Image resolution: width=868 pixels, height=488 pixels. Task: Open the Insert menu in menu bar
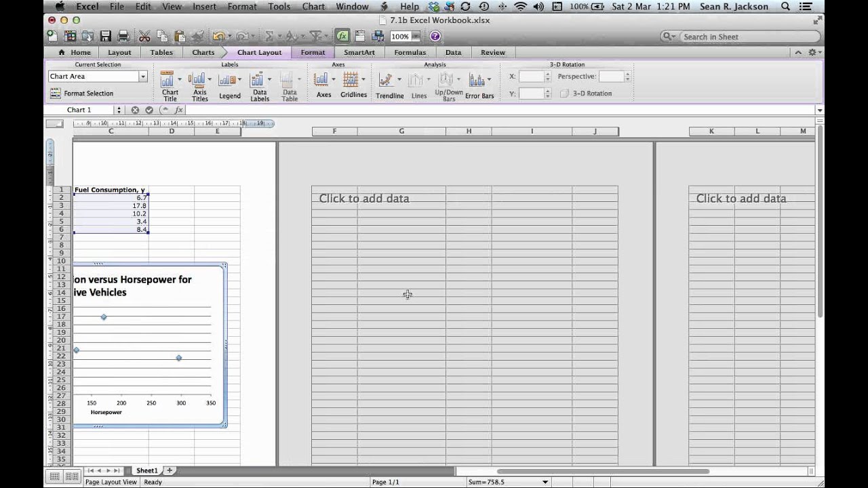pos(204,7)
